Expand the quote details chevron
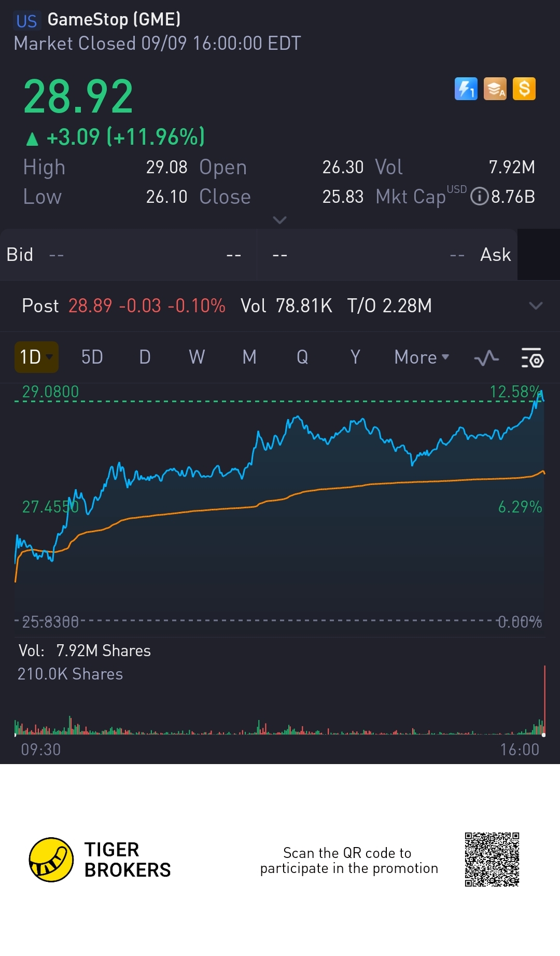This screenshot has width=560, height=956. [x=279, y=220]
